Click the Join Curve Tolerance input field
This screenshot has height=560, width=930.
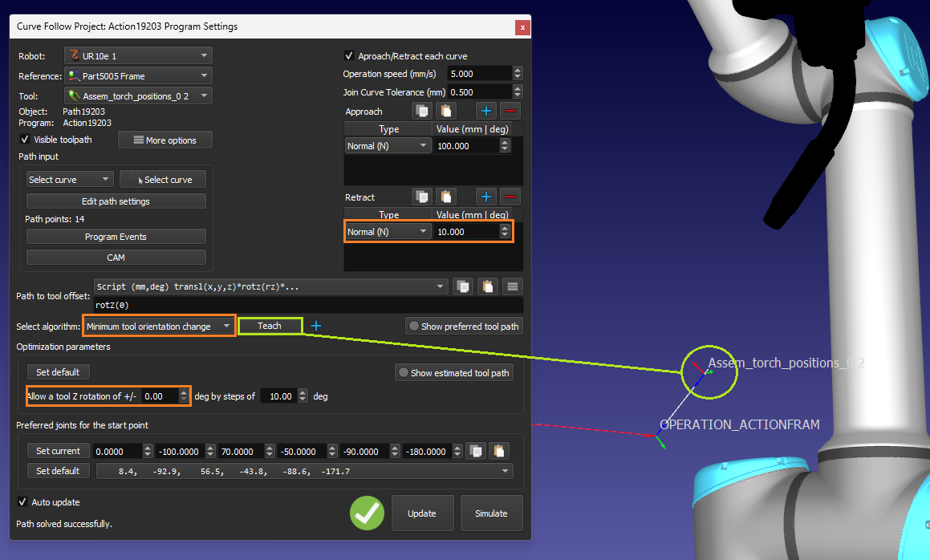(479, 92)
